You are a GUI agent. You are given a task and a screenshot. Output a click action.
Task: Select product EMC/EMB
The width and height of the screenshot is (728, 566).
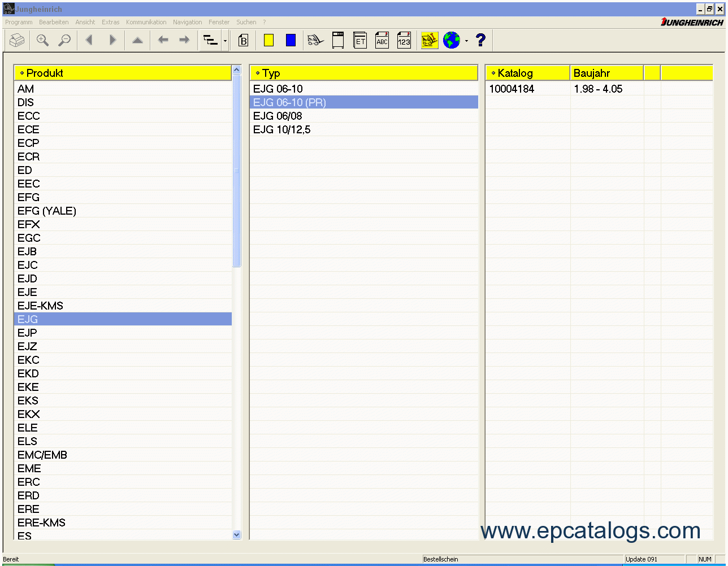[123, 455]
